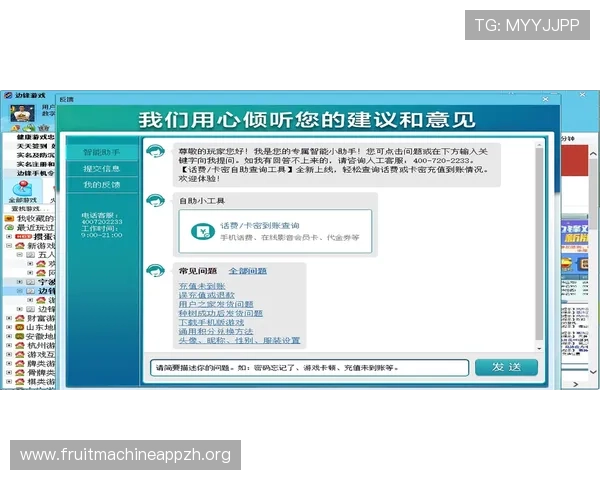The height and width of the screenshot is (480, 600).
Task: Click the 我收藏的 favorites icon
Action: (x=9, y=219)
